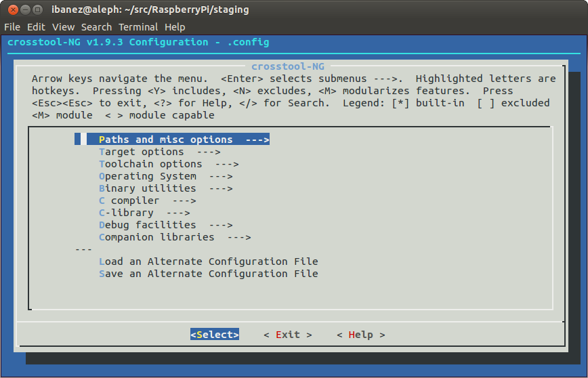Viewport: 588px width, 378px height.
Task: Open Toolchain options submenu
Action: pyautogui.click(x=169, y=164)
